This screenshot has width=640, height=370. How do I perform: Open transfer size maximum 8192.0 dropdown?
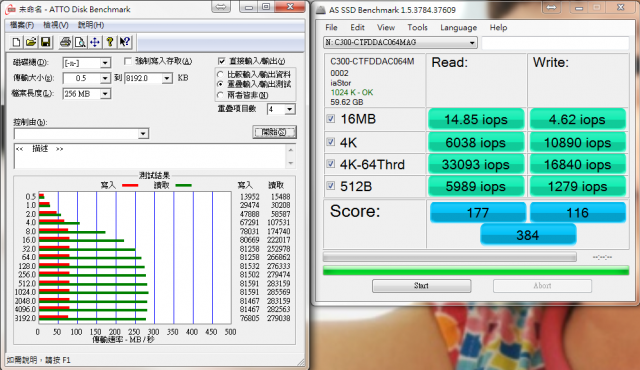tap(167, 78)
